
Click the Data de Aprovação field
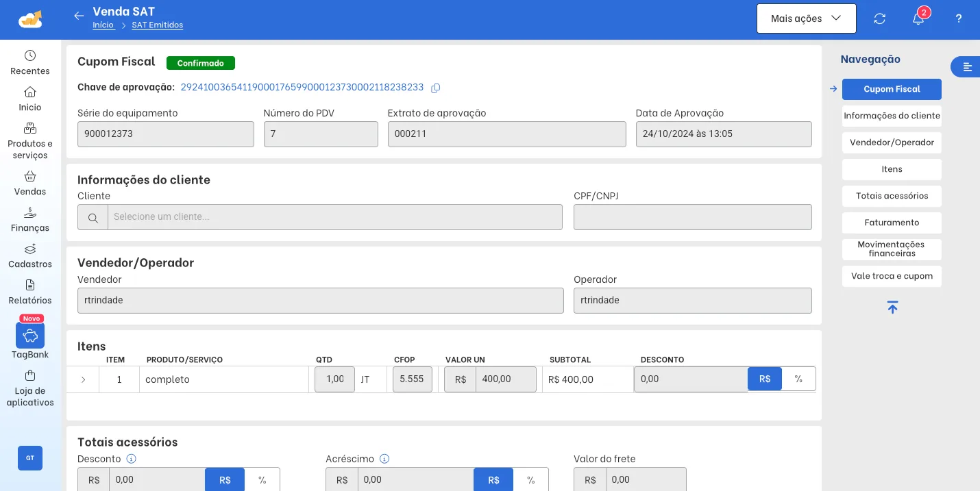tap(724, 134)
